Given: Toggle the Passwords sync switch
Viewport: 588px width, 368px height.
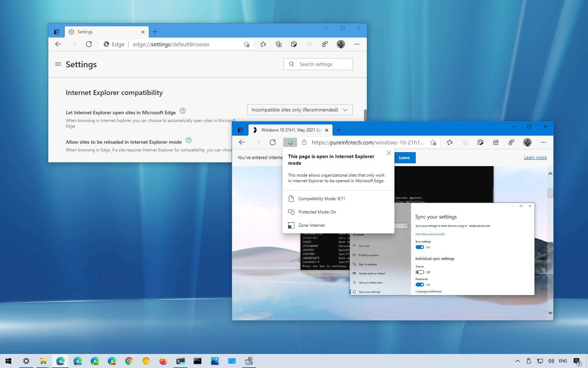Looking at the screenshot, I should (420, 285).
